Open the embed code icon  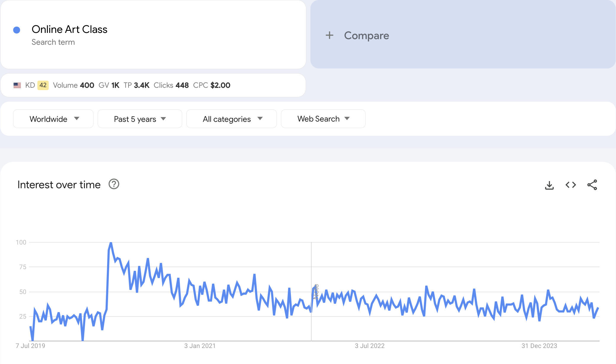click(x=571, y=185)
